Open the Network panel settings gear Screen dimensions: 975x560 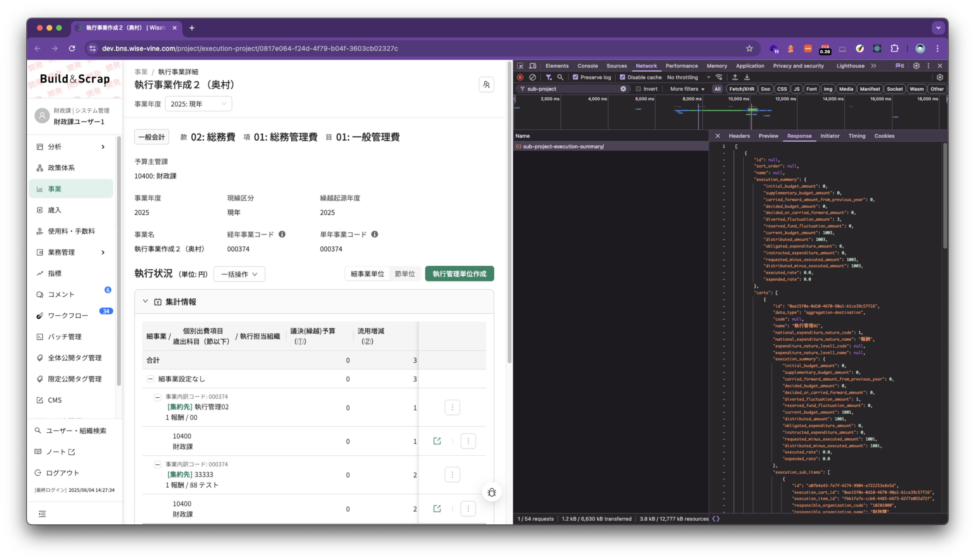coord(940,77)
